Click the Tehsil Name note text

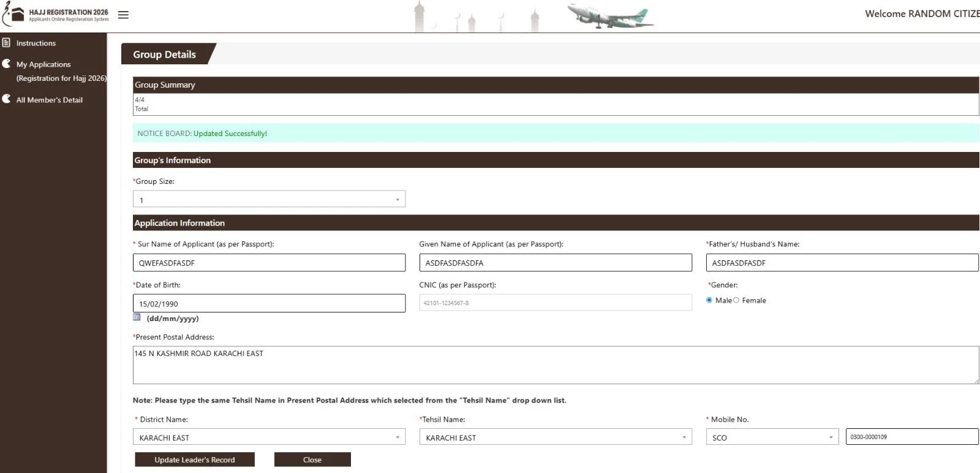point(350,400)
